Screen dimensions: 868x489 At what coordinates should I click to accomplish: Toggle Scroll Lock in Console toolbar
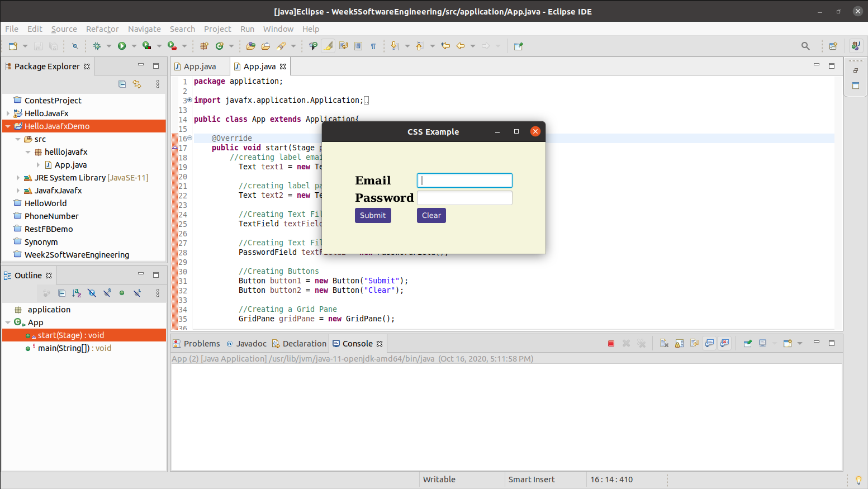click(679, 344)
